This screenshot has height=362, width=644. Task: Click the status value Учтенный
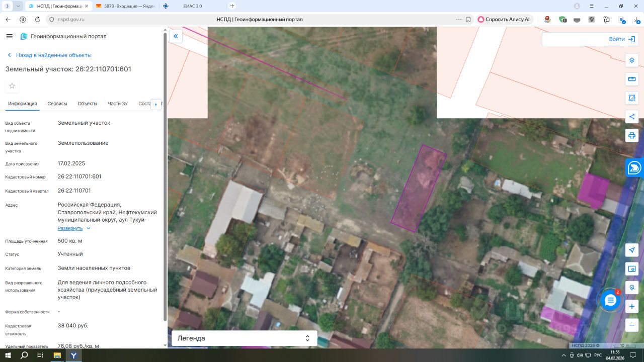[x=70, y=254]
